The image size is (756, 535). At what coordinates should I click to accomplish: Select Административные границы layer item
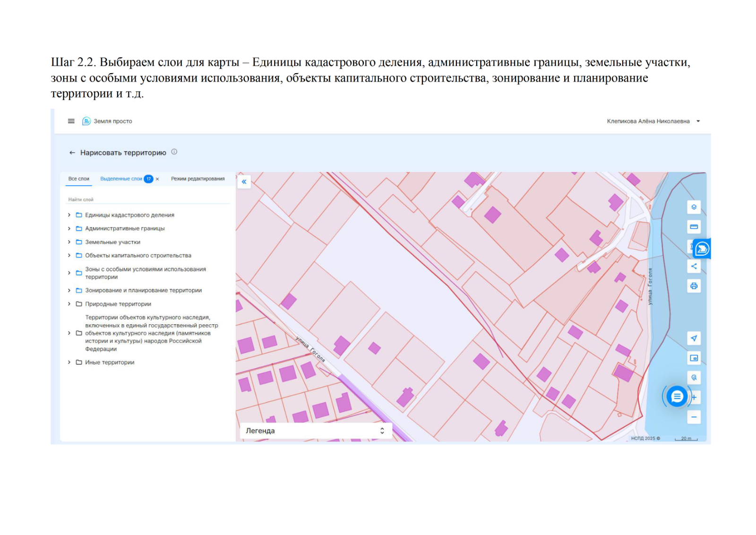(x=125, y=228)
